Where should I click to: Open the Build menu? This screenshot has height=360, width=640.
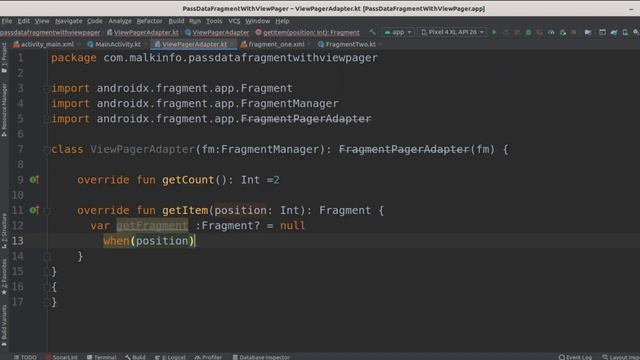pos(176,21)
